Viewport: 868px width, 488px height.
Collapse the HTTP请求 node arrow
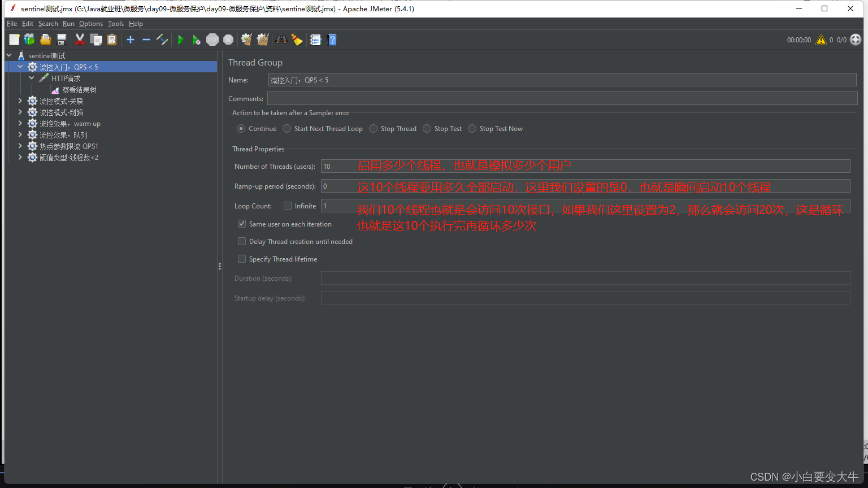click(32, 78)
